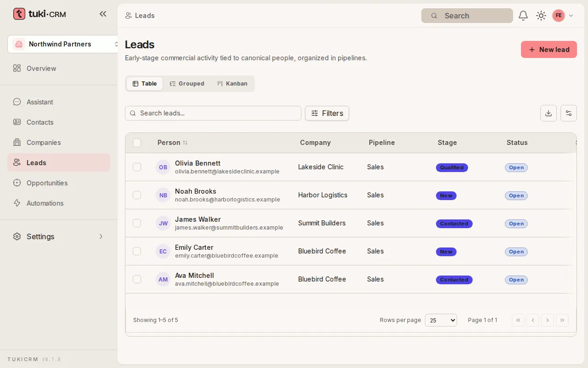The image size is (588, 368).
Task: Expand the user menu chevron
Action: (571, 16)
